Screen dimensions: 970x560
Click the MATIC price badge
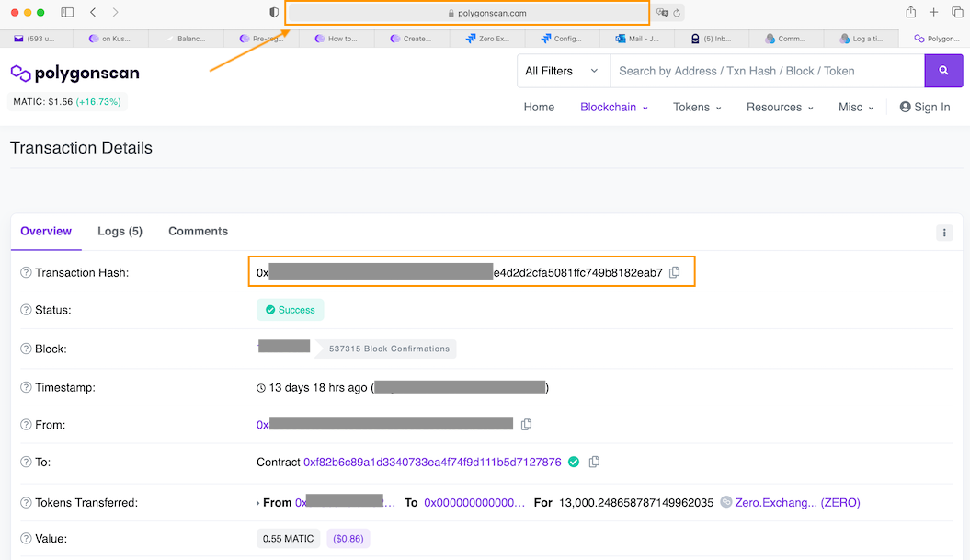67,101
